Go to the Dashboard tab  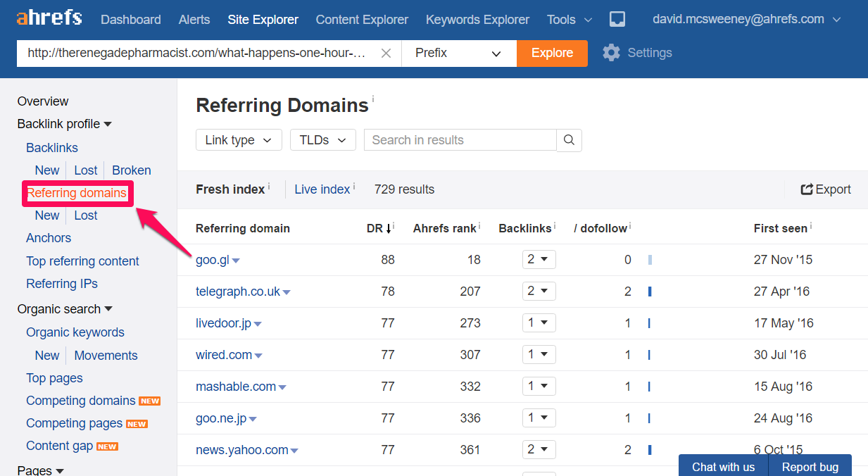point(131,20)
